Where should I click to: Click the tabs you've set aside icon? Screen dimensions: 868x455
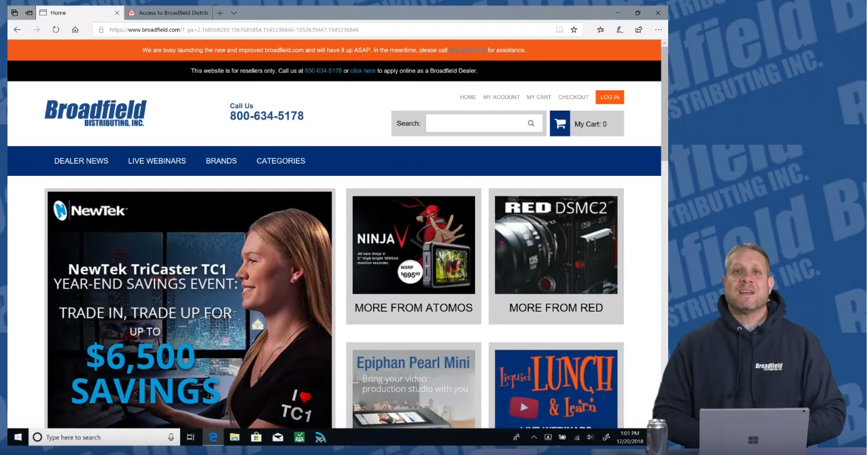pos(15,13)
